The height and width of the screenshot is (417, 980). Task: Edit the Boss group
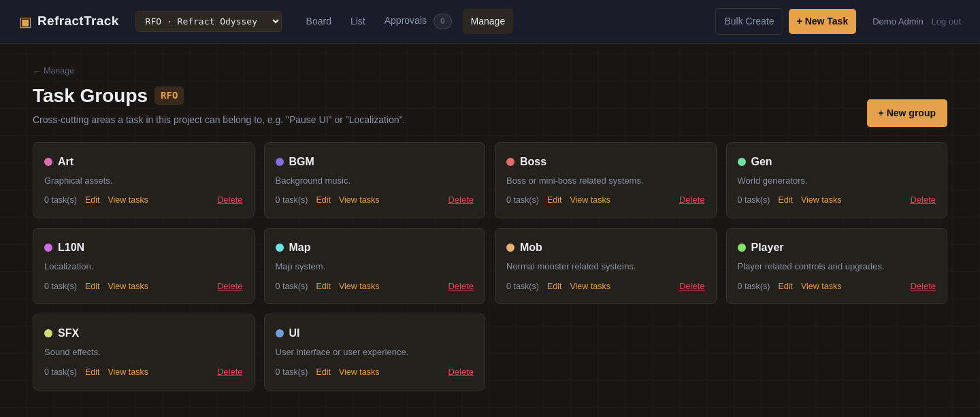[x=555, y=200]
